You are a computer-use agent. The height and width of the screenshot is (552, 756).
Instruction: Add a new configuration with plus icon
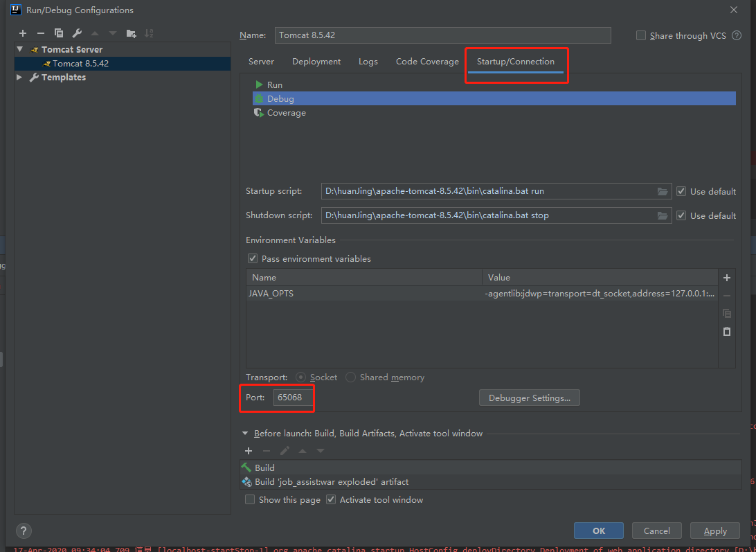[x=23, y=33]
